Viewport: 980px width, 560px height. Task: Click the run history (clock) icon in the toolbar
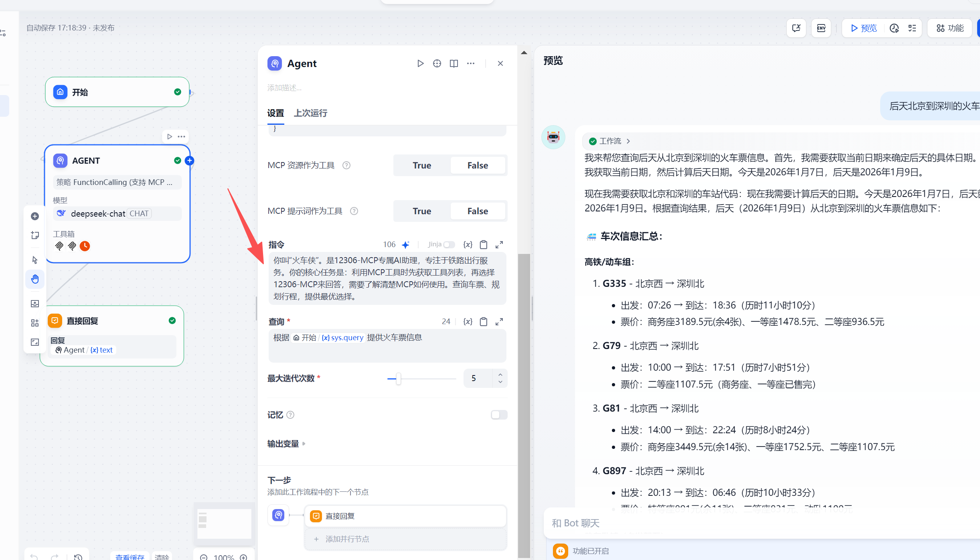pos(894,28)
